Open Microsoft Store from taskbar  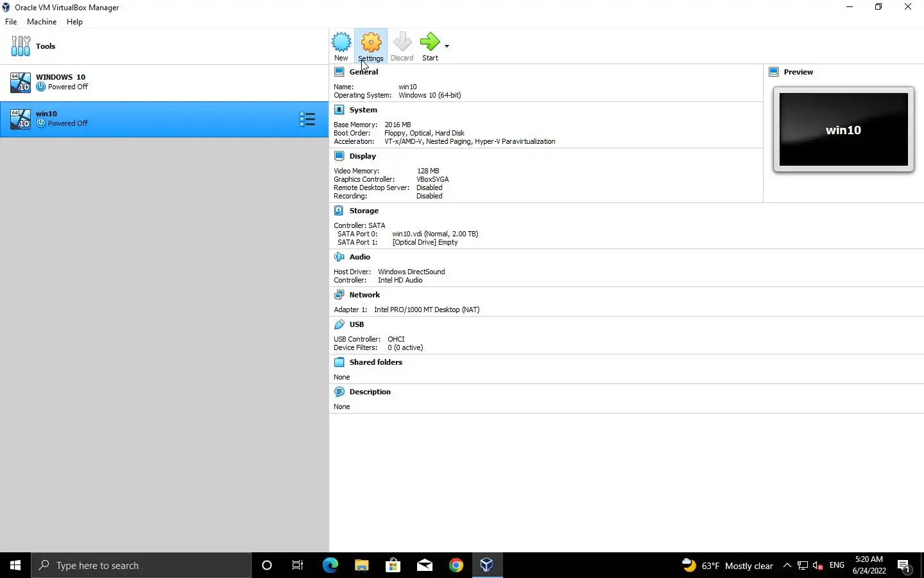(x=393, y=565)
